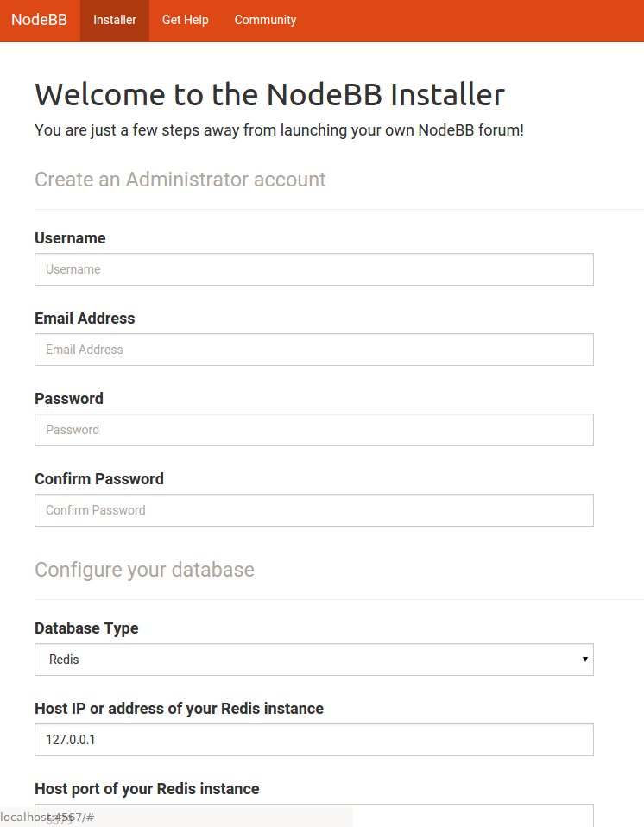Expand the Database Type dropdown showing Redis
Image resolution: width=644 pixels, height=827 pixels.
314,660
